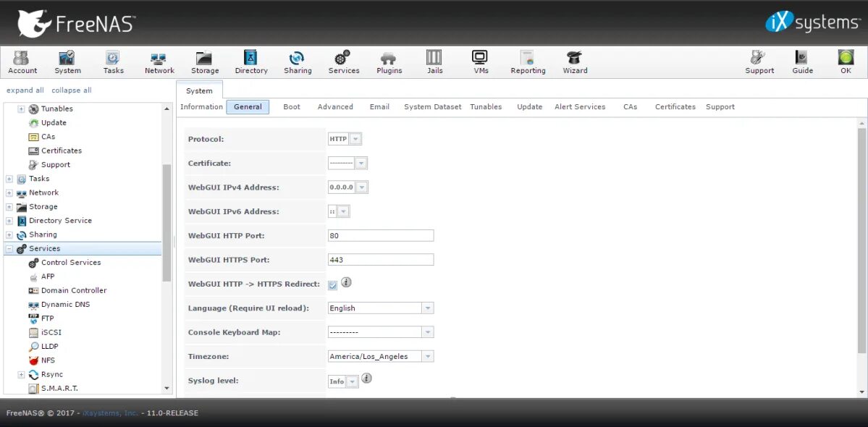The width and height of the screenshot is (868, 427).
Task: Open the Services toolbar icon
Action: pyautogui.click(x=344, y=62)
